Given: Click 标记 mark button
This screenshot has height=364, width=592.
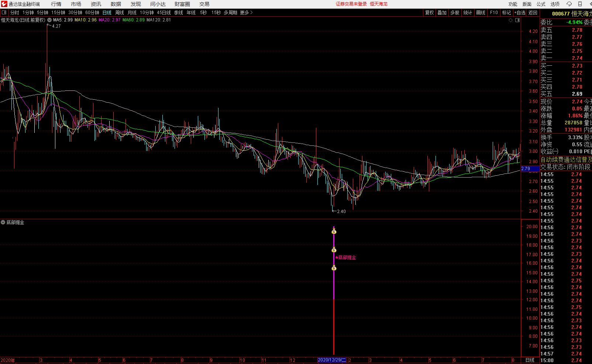Looking at the screenshot, I should [x=506, y=13].
